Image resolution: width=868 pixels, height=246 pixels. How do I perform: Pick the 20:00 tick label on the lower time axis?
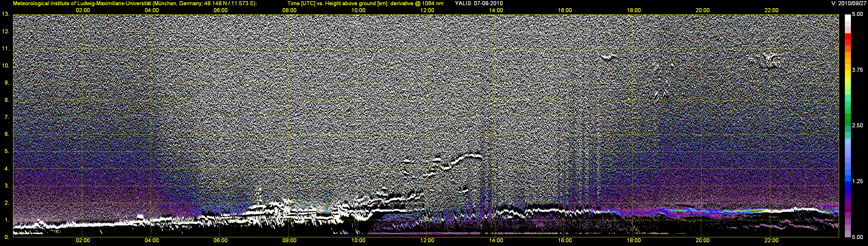[703, 241]
